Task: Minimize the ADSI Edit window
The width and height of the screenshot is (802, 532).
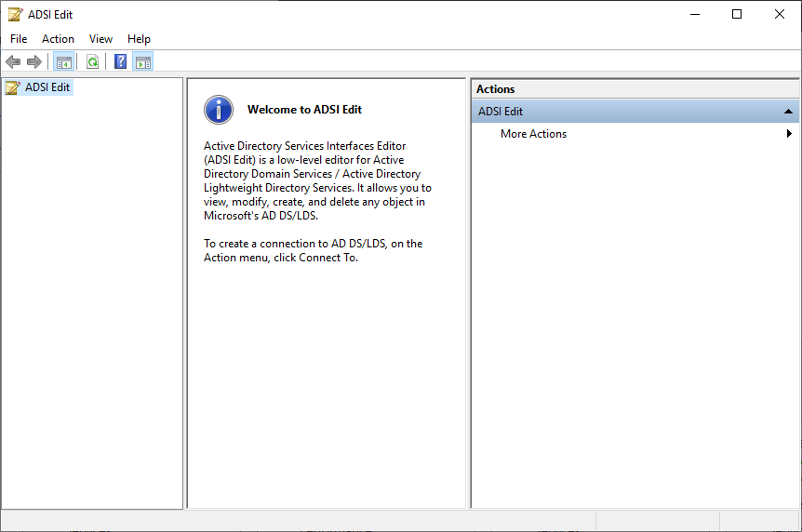Action: pos(694,14)
